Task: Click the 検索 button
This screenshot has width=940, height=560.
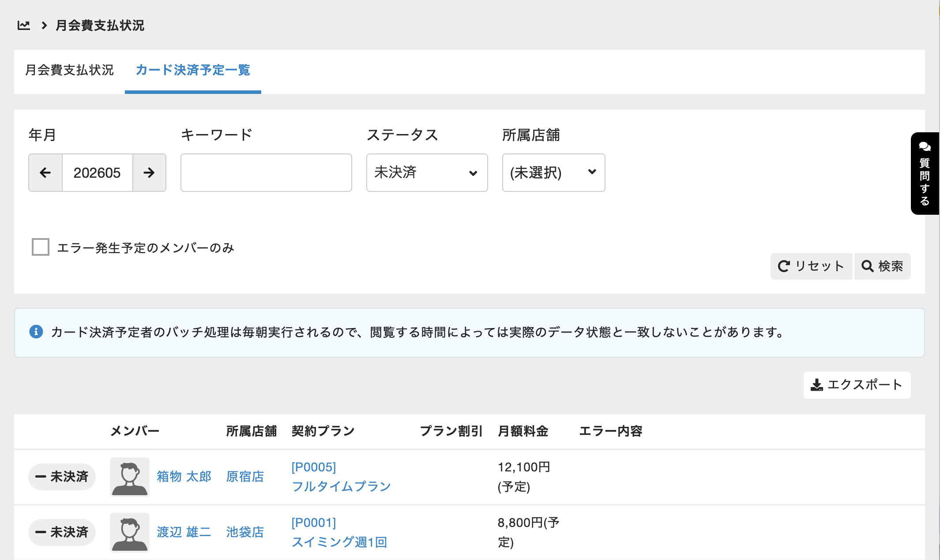Action: [x=883, y=266]
